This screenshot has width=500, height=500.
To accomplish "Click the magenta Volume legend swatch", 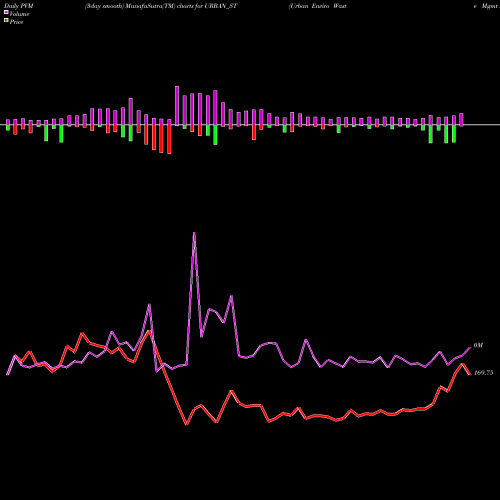I will click(x=6, y=12).
